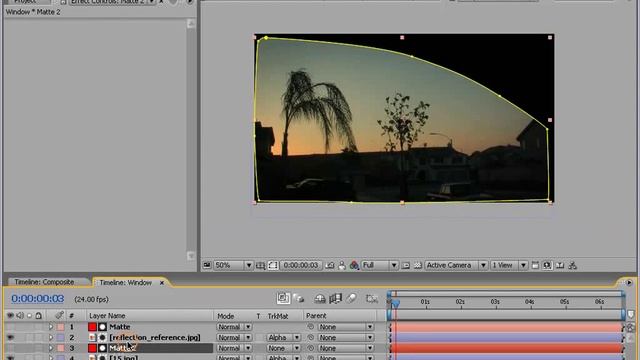The width and height of the screenshot is (640, 360).
Task: Click the parent pick whip for Matte
Action: point(311,327)
